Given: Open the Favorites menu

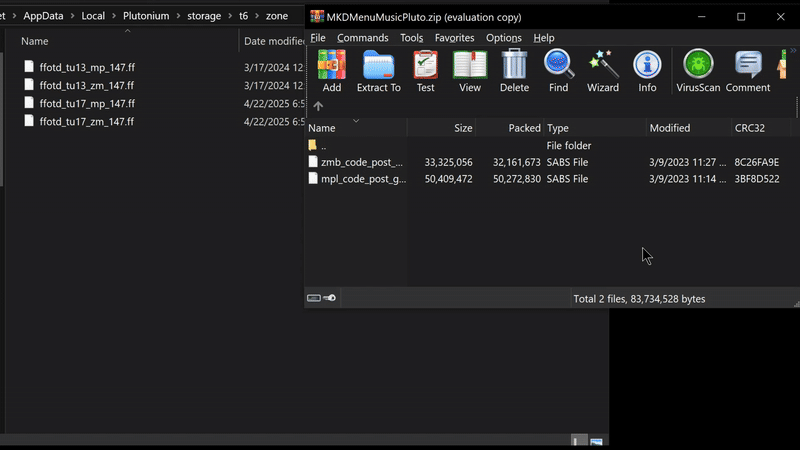Looking at the screenshot, I should tap(454, 38).
